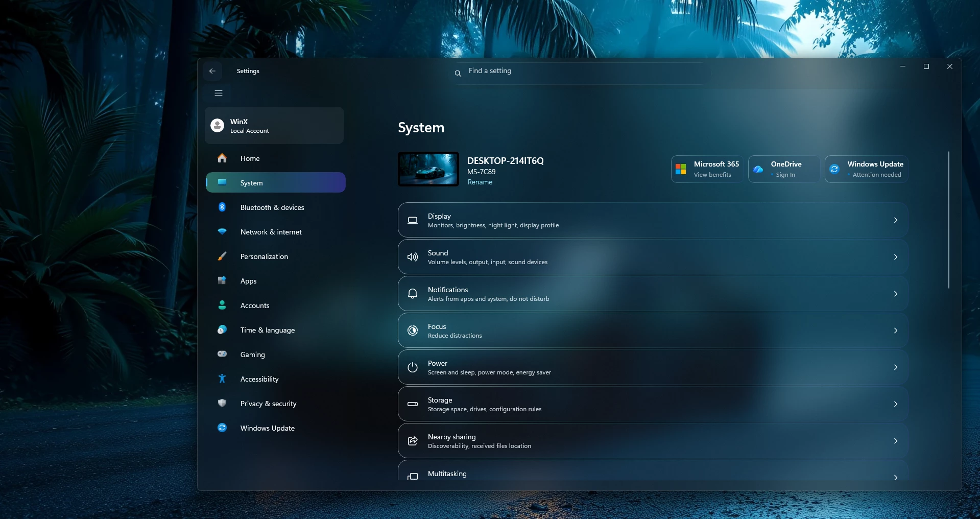Click the Personalization paintbrush icon
This screenshot has width=980, height=519.
(222, 256)
